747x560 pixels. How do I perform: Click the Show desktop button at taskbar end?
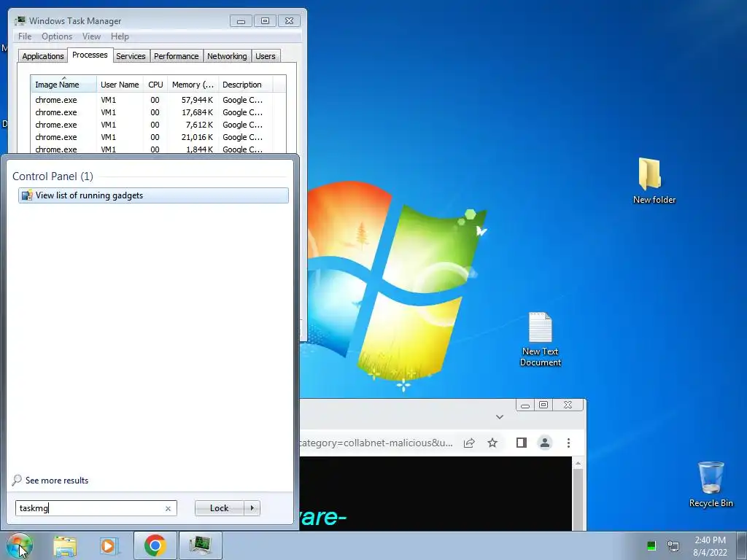pyautogui.click(x=741, y=545)
